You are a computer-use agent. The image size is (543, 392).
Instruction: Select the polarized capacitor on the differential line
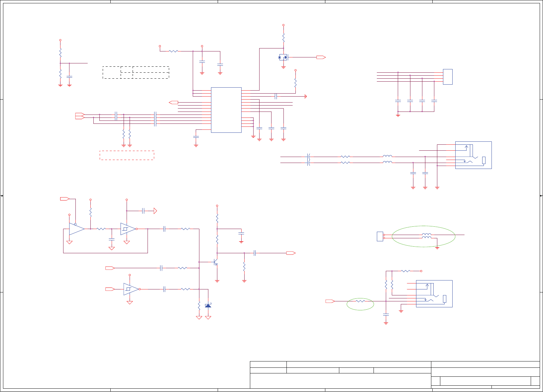tap(309, 160)
